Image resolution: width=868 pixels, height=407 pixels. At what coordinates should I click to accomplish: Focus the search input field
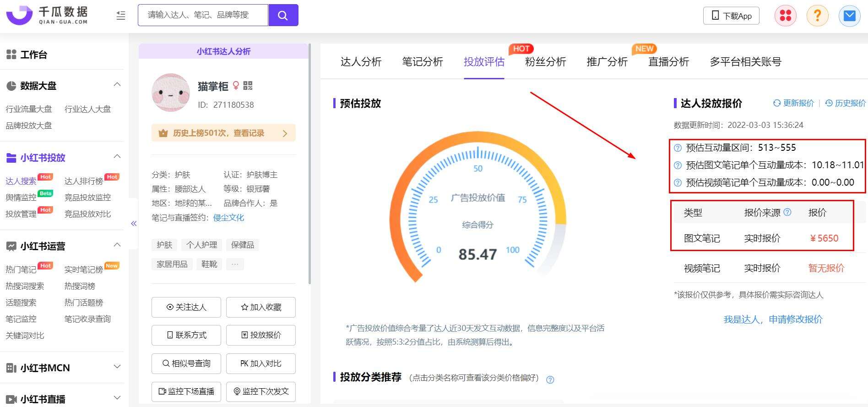tap(203, 15)
